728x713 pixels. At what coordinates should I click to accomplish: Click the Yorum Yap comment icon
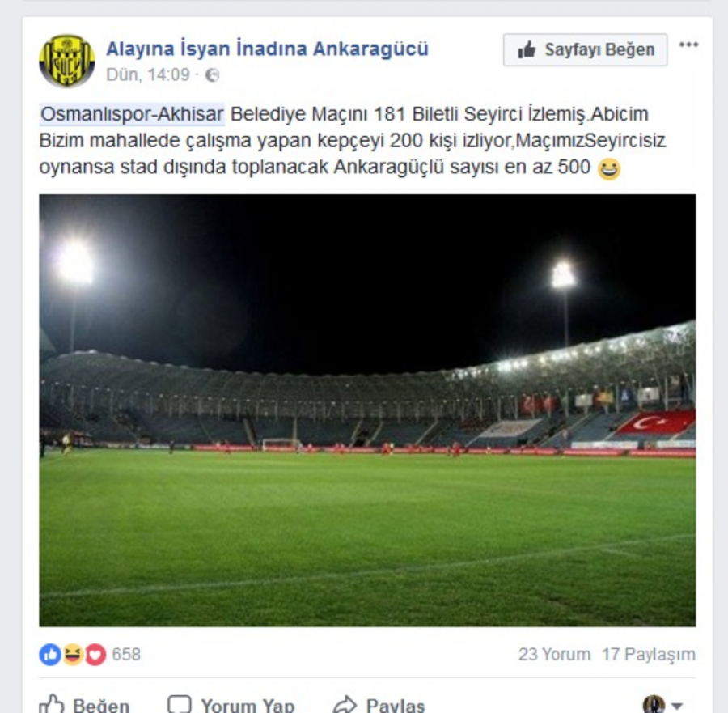tap(180, 704)
